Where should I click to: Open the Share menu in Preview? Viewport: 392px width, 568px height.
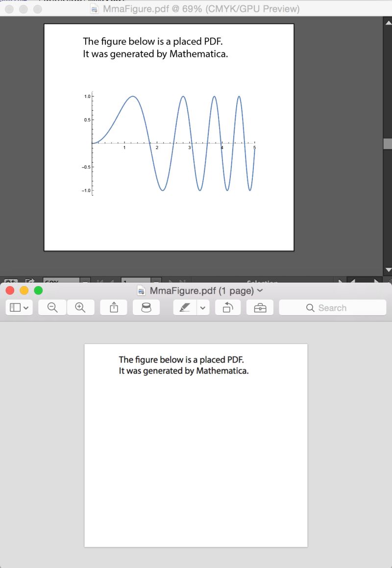point(113,307)
